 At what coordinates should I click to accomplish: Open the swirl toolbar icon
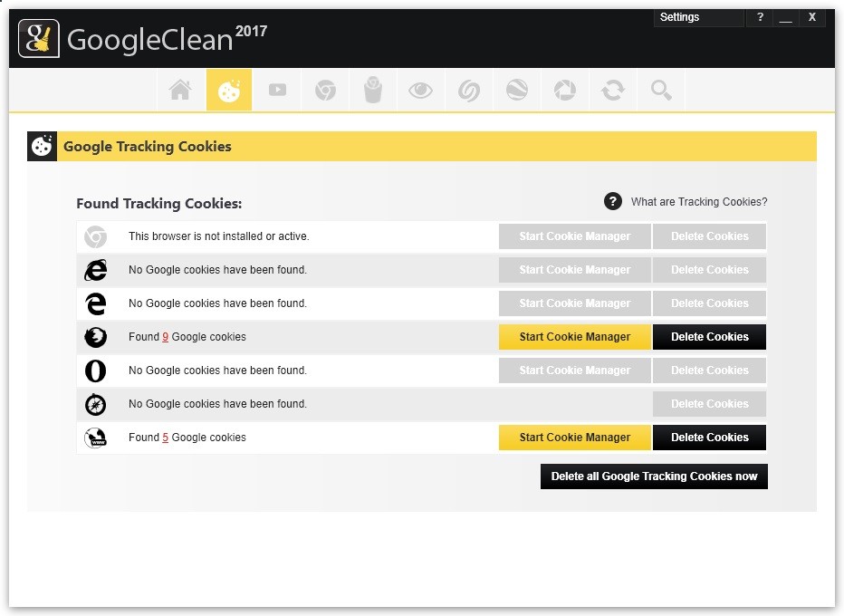pos(469,90)
